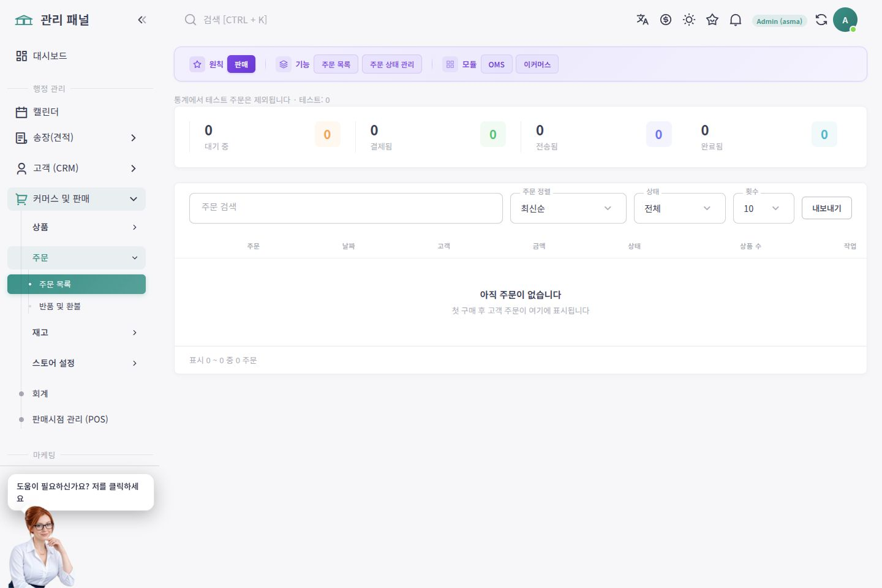
Task: Toggle light/dark theme sun icon
Action: 689,20
